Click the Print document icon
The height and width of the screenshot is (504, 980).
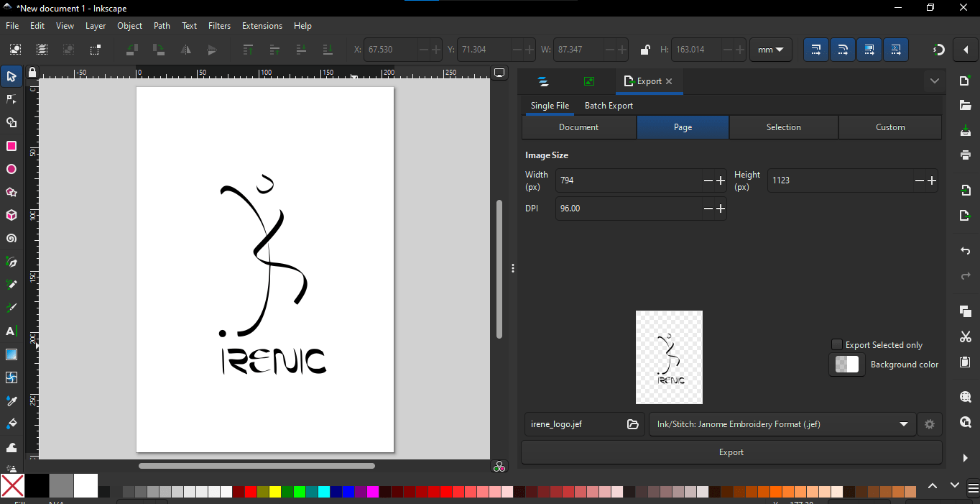(x=966, y=155)
